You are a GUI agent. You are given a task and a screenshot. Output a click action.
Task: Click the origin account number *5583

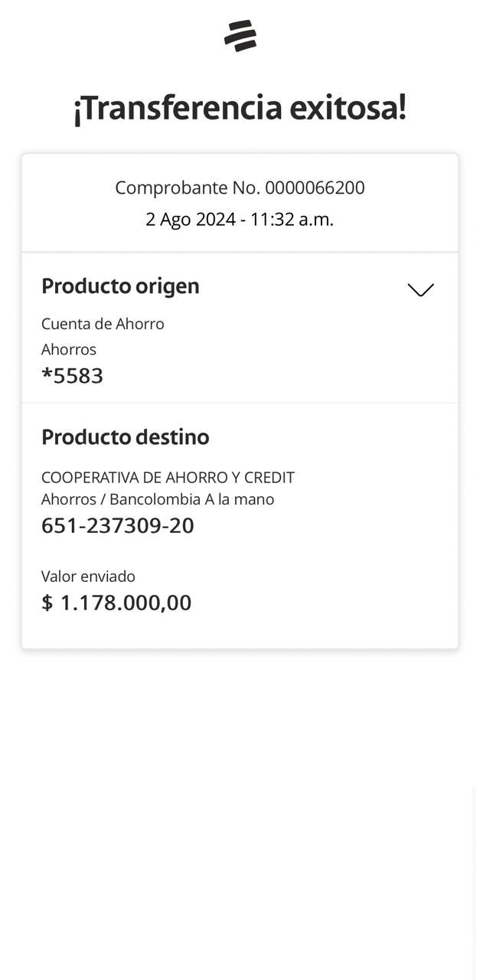[x=77, y=376]
